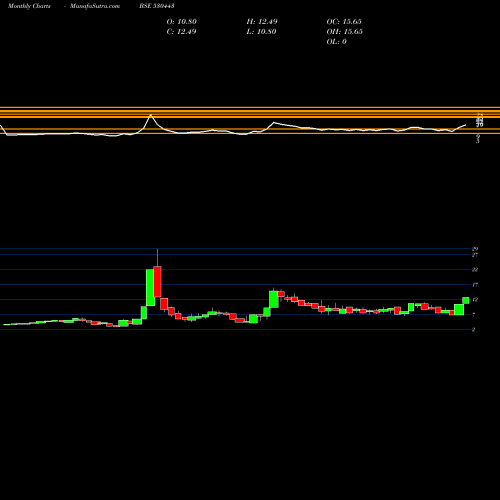Click price axis label 12
This screenshot has height=500, width=500.
point(475,300)
